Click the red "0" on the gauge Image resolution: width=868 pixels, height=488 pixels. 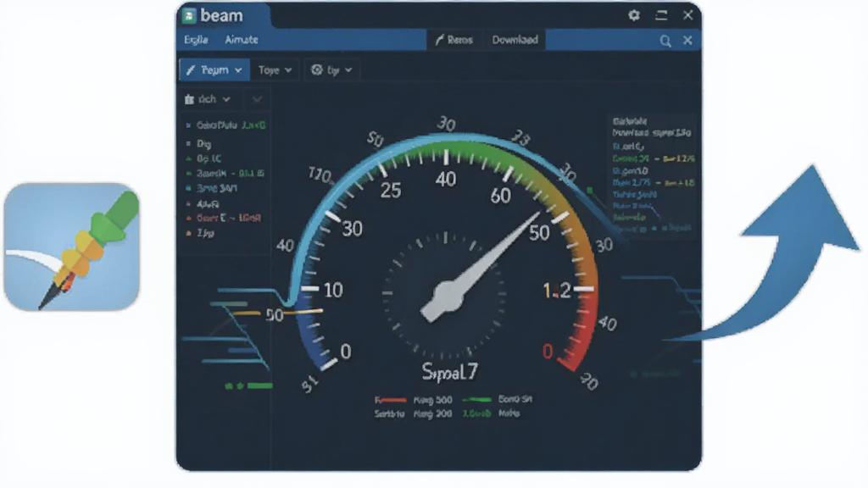click(x=548, y=352)
